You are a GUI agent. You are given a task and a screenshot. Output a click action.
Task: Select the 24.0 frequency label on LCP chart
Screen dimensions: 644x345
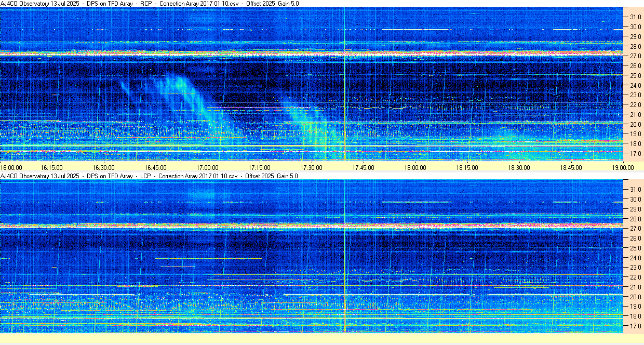point(636,258)
